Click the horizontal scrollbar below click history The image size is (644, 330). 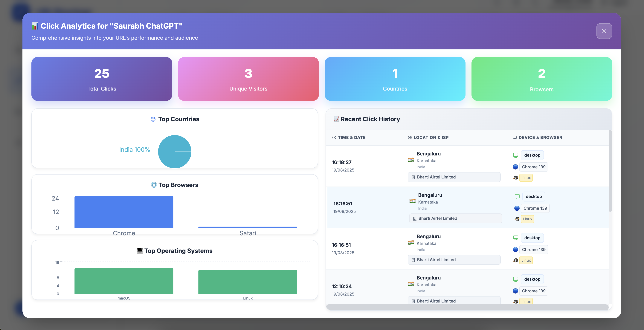tap(467, 307)
